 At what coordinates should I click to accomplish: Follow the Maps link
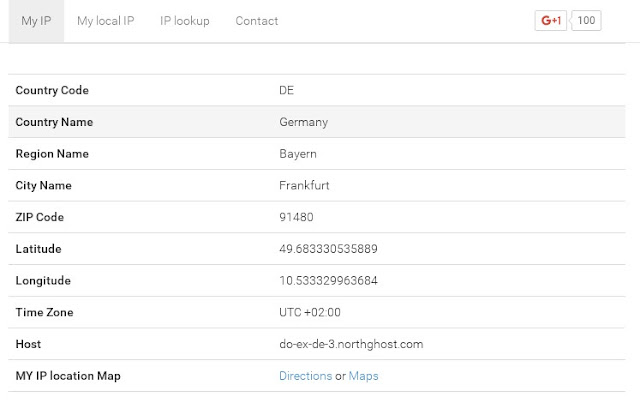click(x=364, y=376)
